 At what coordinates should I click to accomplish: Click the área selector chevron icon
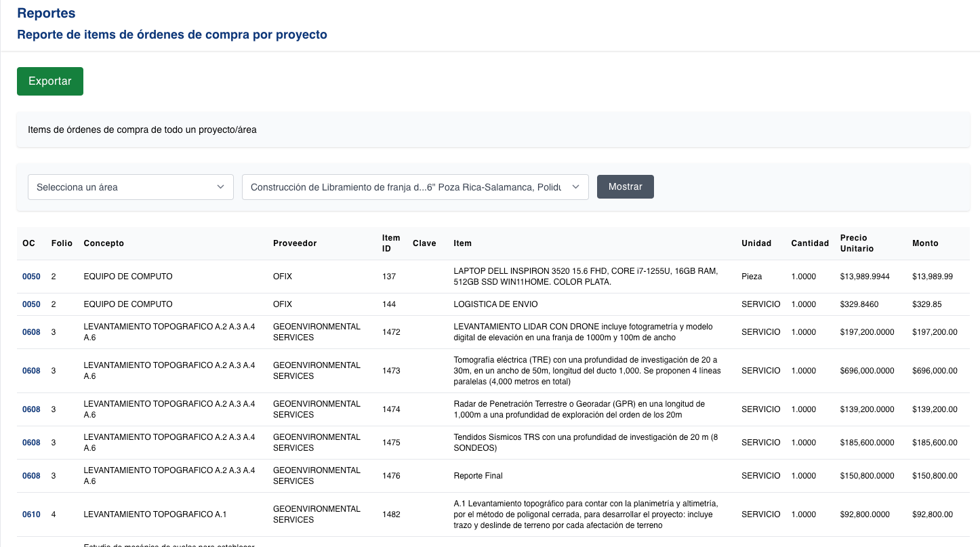(x=220, y=186)
